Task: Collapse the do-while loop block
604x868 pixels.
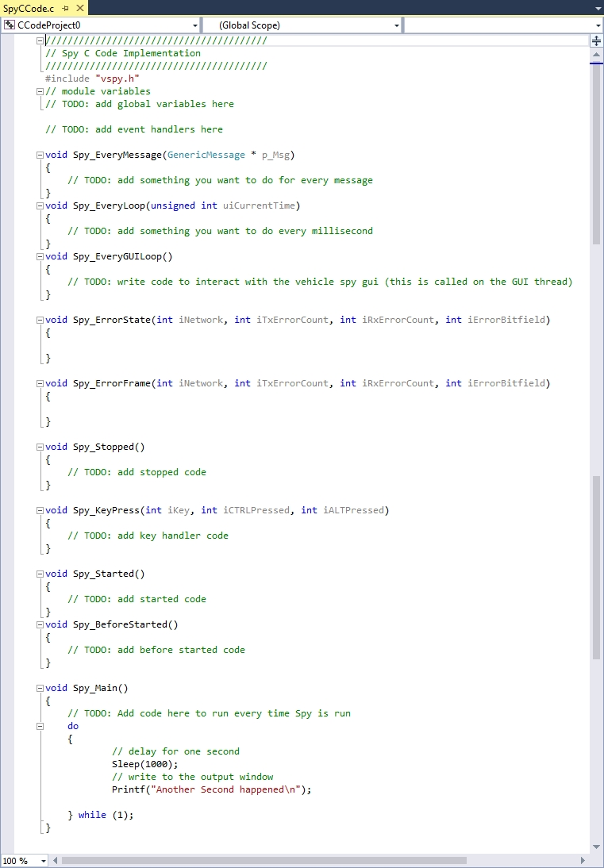Action: point(40,726)
